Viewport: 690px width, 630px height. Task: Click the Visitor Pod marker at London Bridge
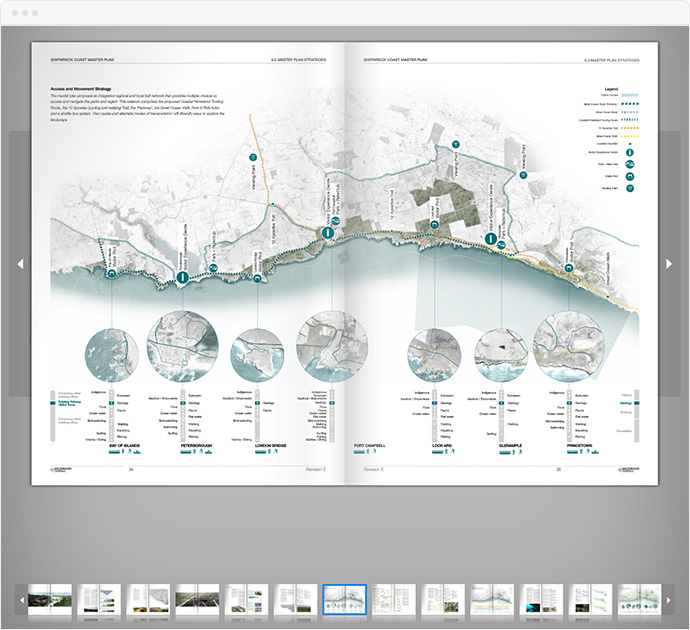[257, 278]
